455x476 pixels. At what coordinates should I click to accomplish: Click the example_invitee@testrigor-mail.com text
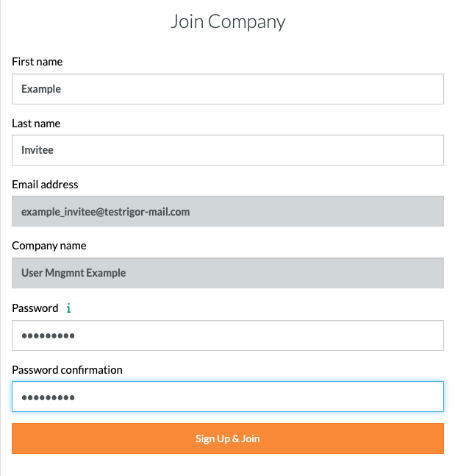tap(105, 211)
